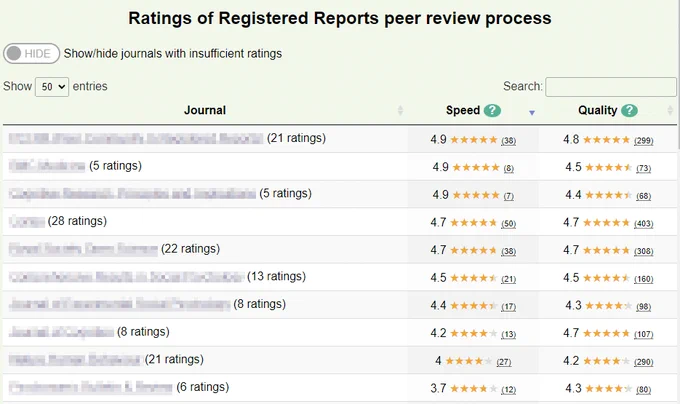Screen dimensions: 680x404
Task: Click the Speed column header label
Action: click(463, 110)
